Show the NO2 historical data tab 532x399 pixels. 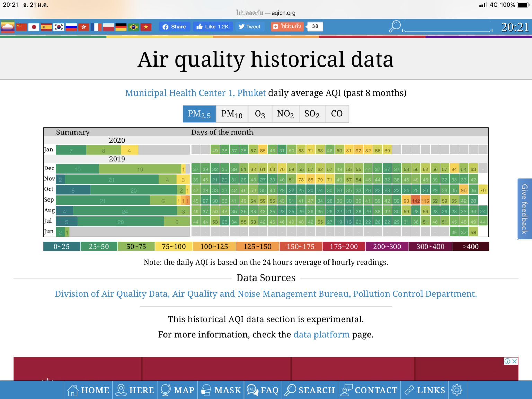point(285,114)
